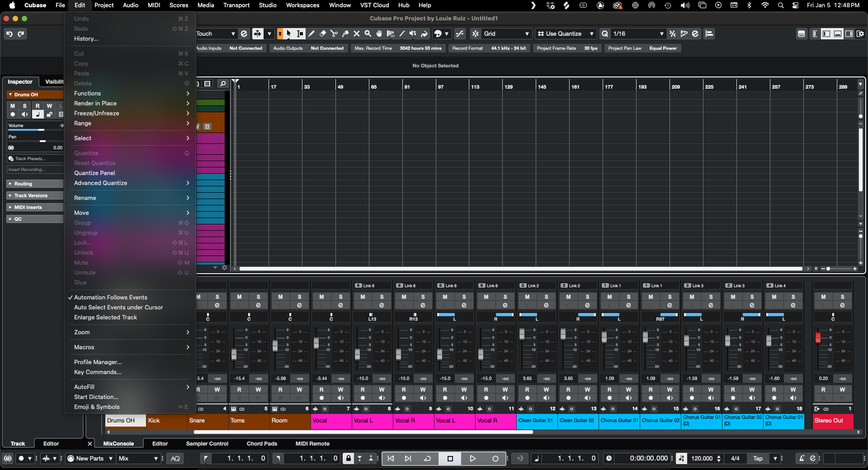Select the Object Selection arrow tool
Screen dimensions: 868x470
[x=289, y=33]
